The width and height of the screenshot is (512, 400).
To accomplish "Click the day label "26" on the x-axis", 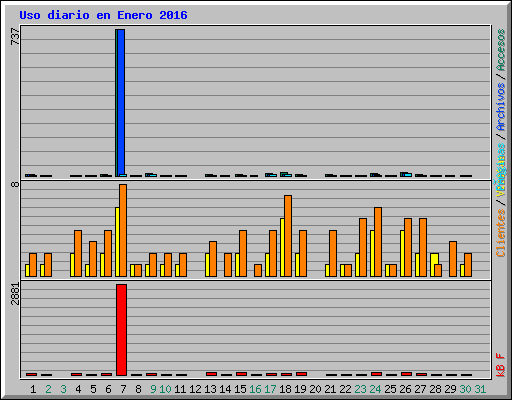I will 405,389.
